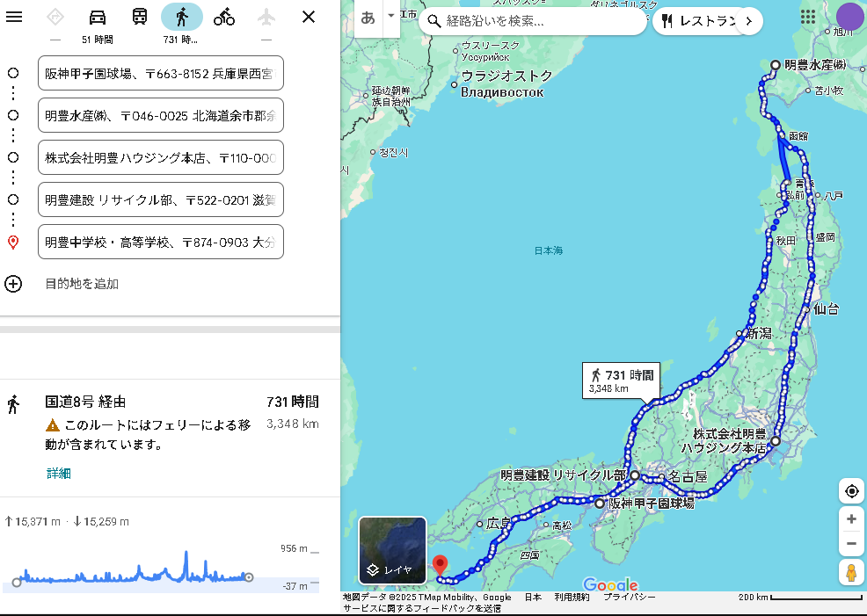
Task: Click the red destination pin on map
Action: tap(440, 566)
